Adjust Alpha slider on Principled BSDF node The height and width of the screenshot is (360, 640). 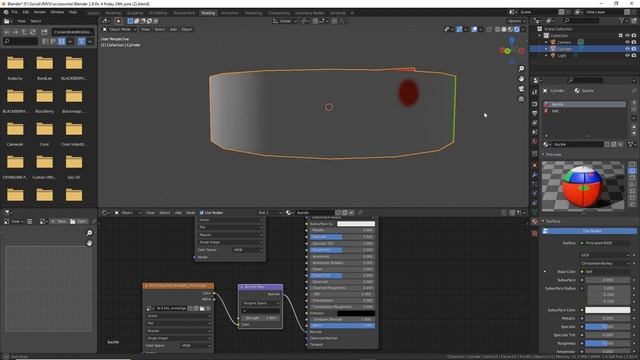pos(342,326)
